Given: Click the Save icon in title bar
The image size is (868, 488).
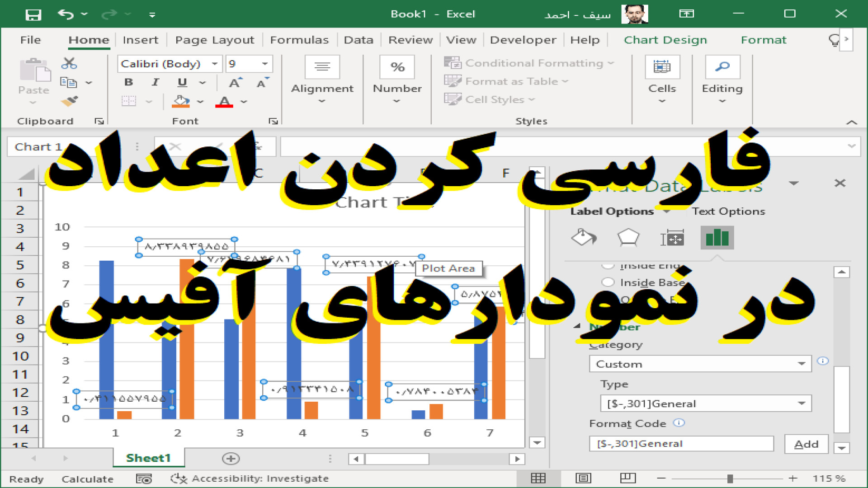Looking at the screenshot, I should pos(33,15).
